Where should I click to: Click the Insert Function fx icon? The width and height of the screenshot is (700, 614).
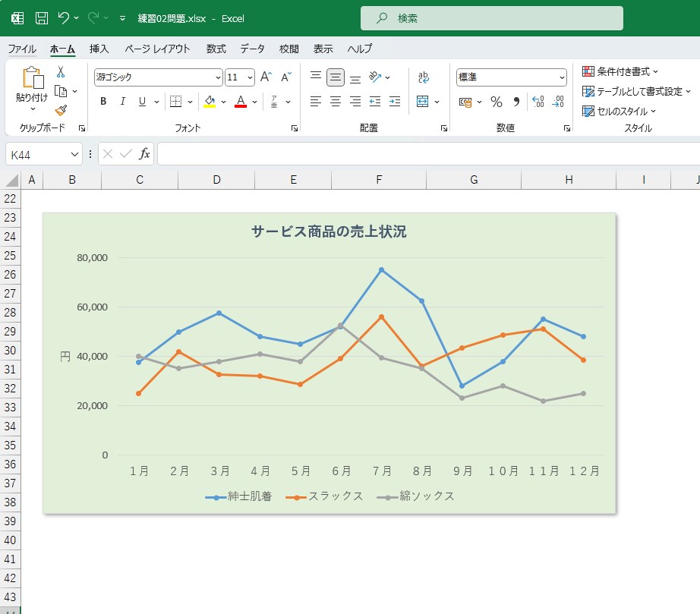click(144, 154)
